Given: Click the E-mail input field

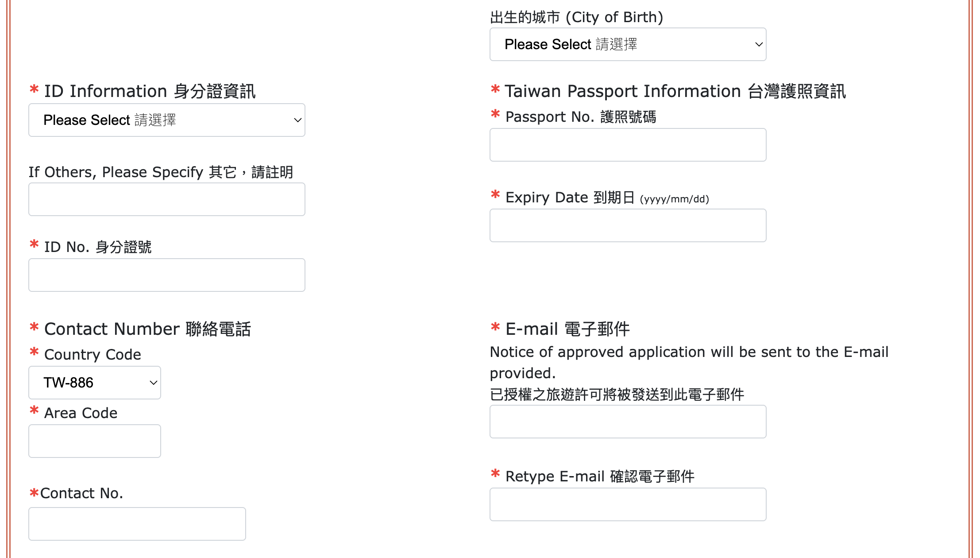Looking at the screenshot, I should [628, 422].
